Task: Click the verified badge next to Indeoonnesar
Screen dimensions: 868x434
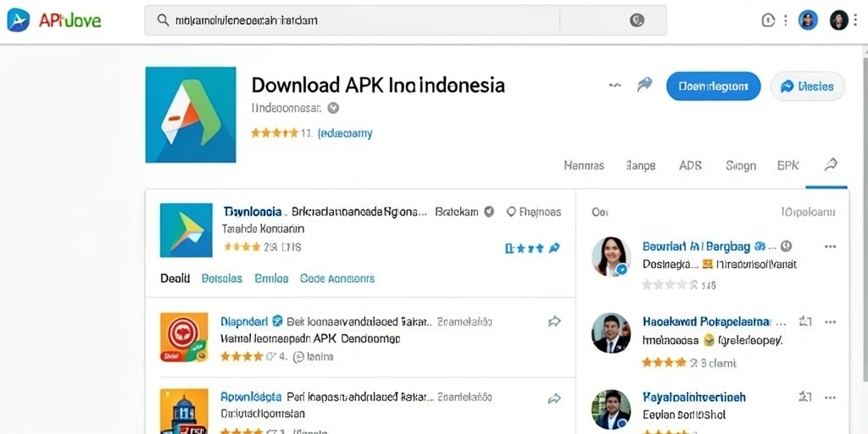Action: pyautogui.click(x=332, y=108)
